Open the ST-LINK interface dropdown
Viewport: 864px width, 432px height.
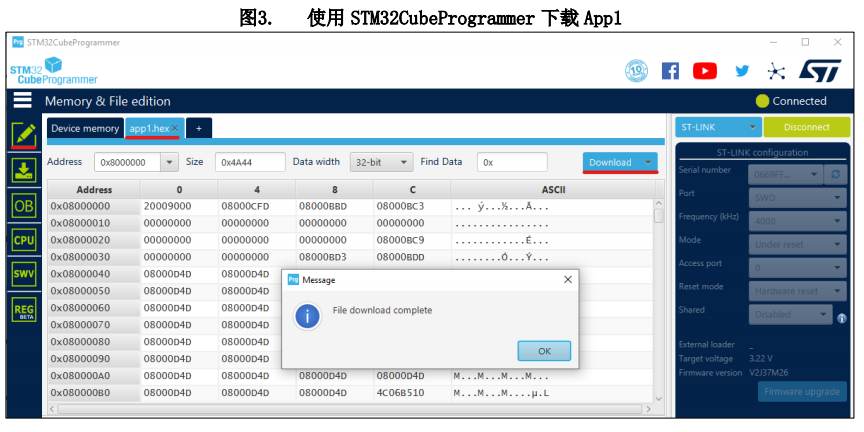(719, 127)
